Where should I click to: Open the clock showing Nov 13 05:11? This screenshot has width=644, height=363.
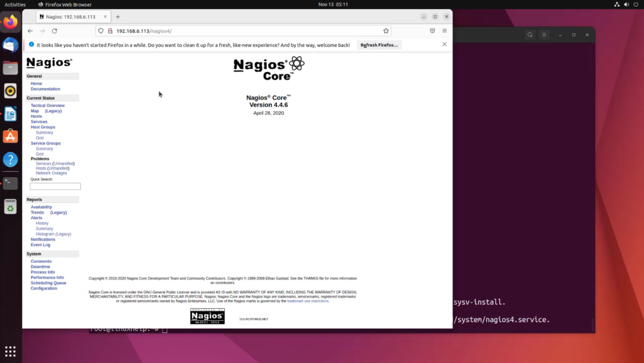pyautogui.click(x=333, y=5)
